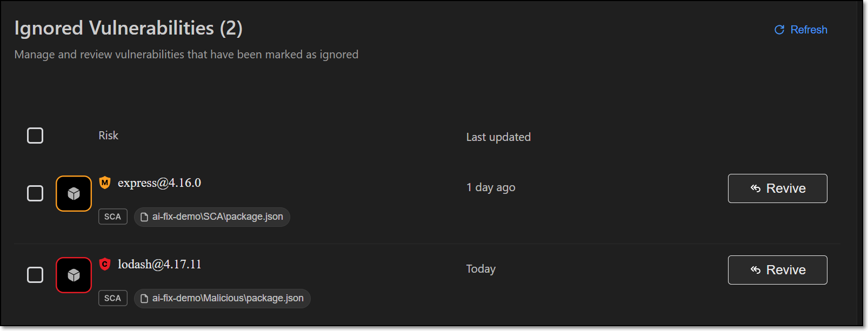Click the file icon in SCA\package.json chip

coord(144,217)
